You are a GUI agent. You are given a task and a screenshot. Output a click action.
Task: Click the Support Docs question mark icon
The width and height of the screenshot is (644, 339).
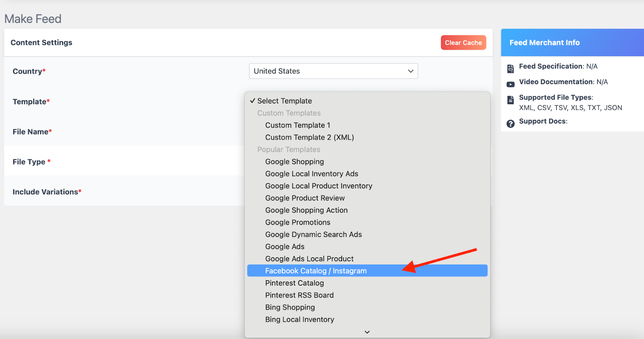point(510,124)
